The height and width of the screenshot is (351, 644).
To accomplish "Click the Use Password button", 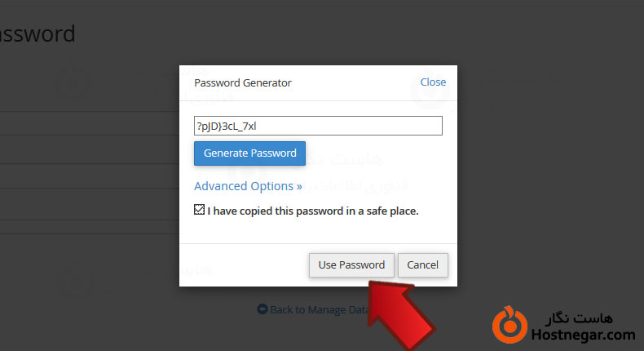I will tap(351, 264).
